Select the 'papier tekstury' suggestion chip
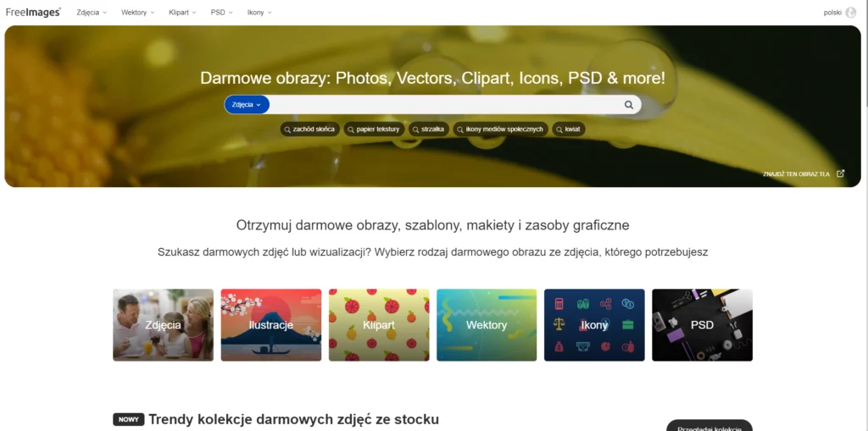This screenshot has width=868, height=431. tap(374, 129)
